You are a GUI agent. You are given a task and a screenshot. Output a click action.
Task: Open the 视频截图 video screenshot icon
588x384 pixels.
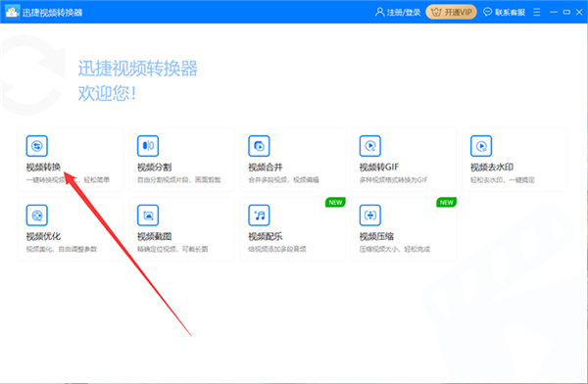(x=148, y=216)
